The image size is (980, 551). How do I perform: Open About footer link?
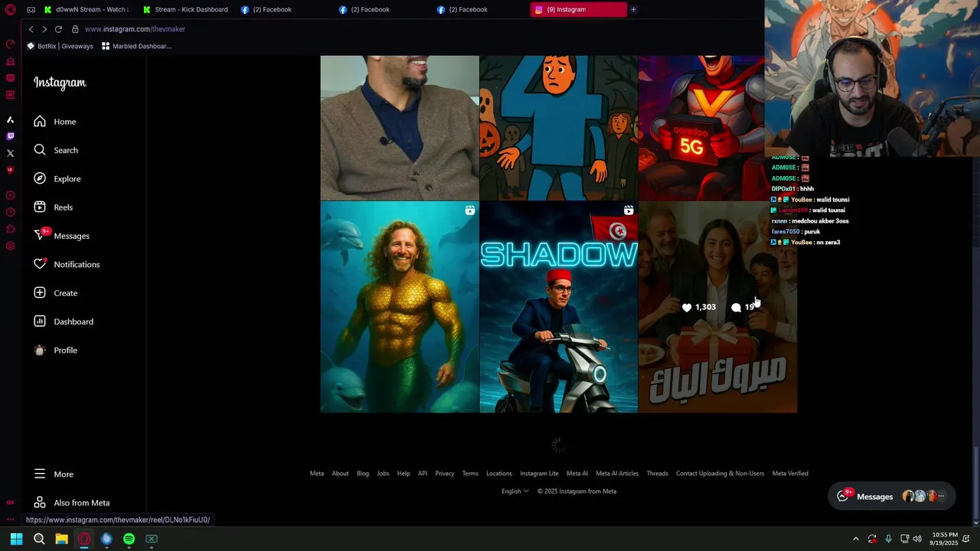coord(340,473)
